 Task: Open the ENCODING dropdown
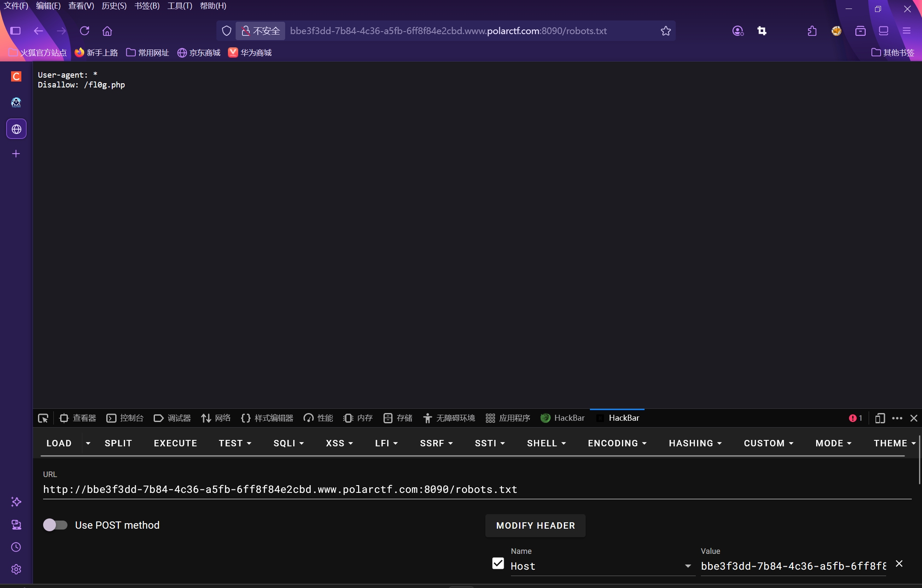point(617,443)
